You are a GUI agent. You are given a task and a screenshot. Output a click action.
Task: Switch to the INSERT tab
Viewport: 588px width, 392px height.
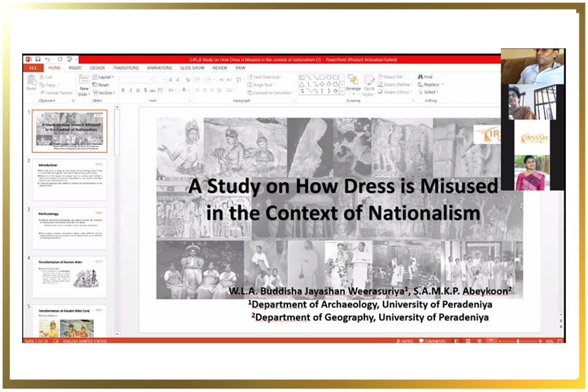pos(75,68)
